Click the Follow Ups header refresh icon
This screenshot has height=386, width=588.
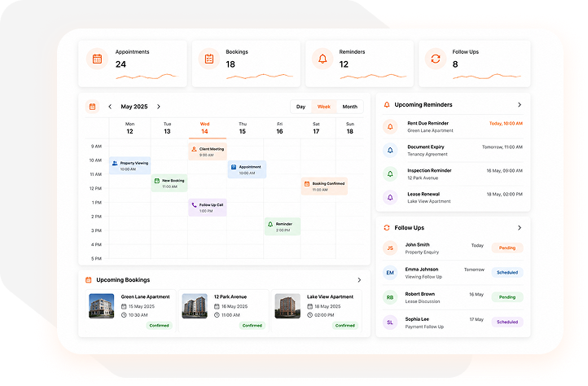(x=387, y=228)
